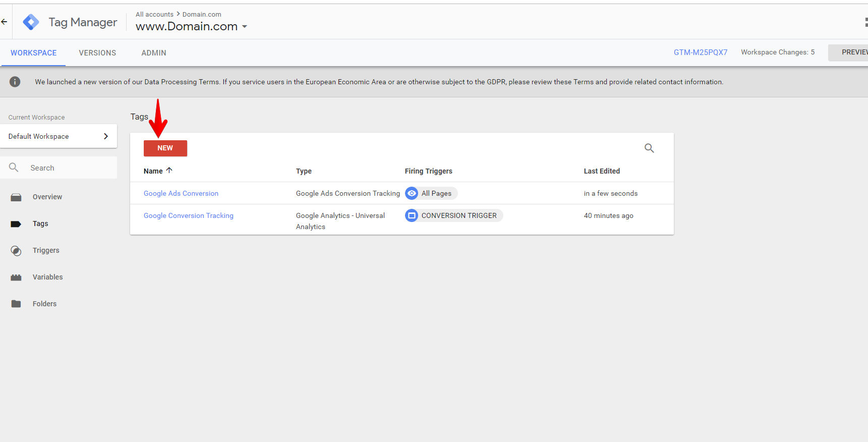Sort by the Last Edited column
This screenshot has height=442, width=868.
point(602,171)
